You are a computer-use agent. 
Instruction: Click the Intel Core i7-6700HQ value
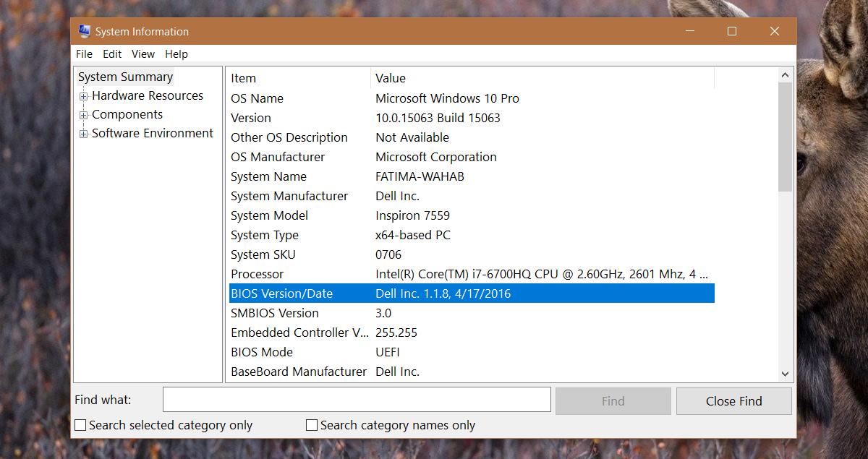tap(542, 274)
